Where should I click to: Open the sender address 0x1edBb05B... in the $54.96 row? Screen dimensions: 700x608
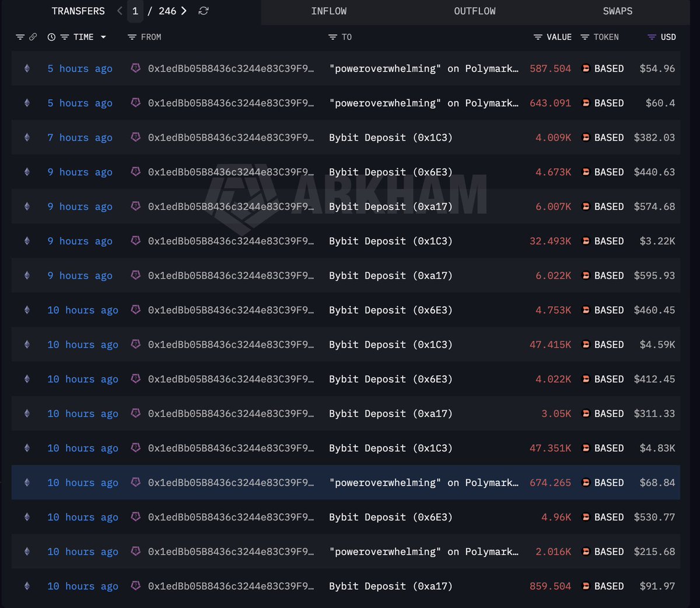(231, 68)
